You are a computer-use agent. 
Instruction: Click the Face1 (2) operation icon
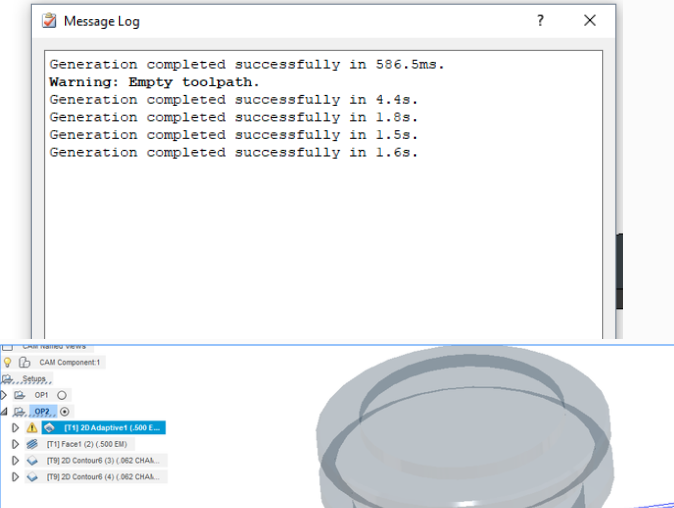tap(32, 444)
